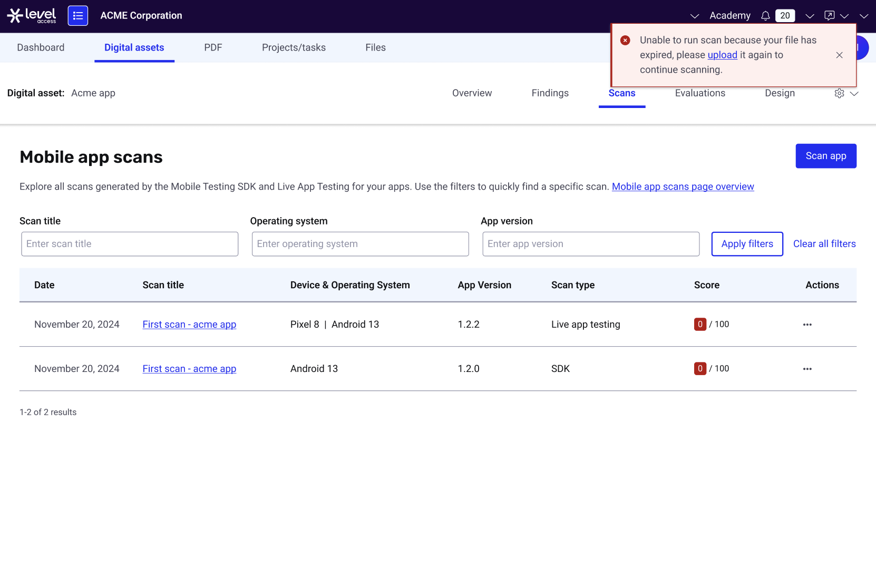Select the Digital assets tab
The width and height of the screenshot is (876, 588).
point(134,47)
